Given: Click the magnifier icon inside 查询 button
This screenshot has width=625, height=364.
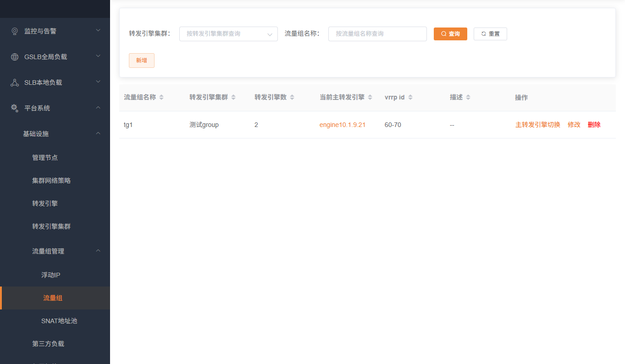Looking at the screenshot, I should tap(442, 33).
